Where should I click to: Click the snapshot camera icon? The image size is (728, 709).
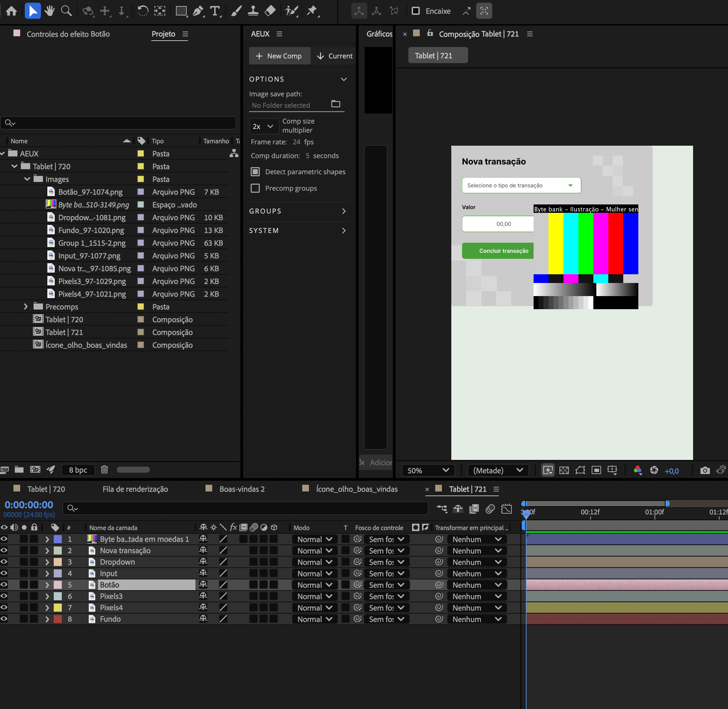click(704, 470)
